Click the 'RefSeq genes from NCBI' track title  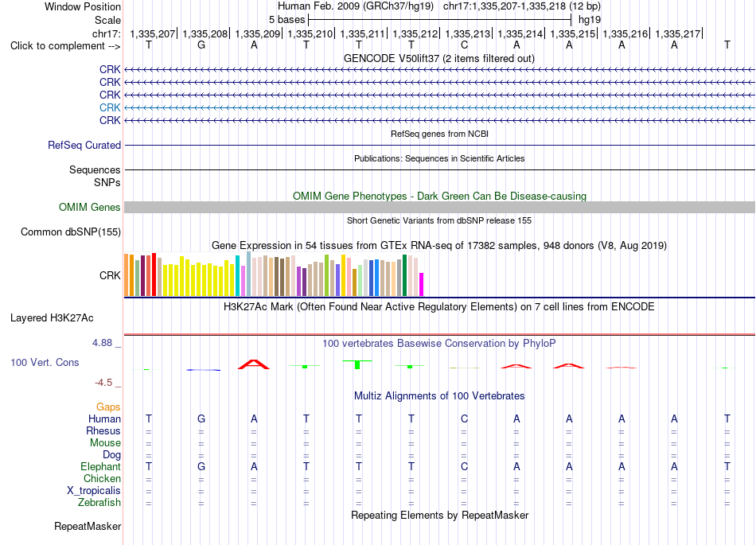(440, 134)
